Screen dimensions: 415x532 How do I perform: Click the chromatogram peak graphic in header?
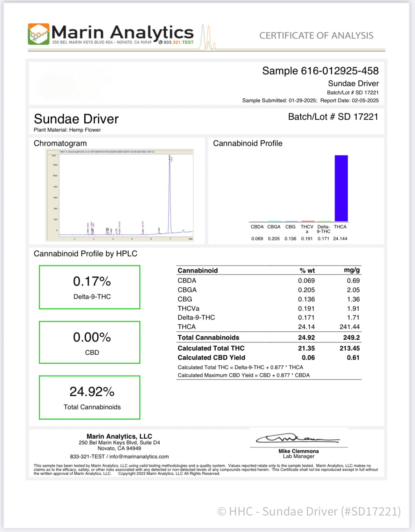208,38
